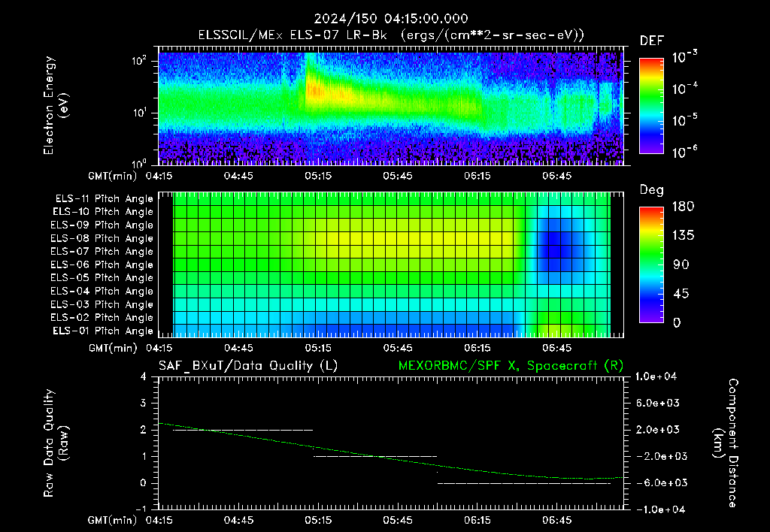Click the Deg legend title
Screen dimensions: 770x532
[x=652, y=190]
